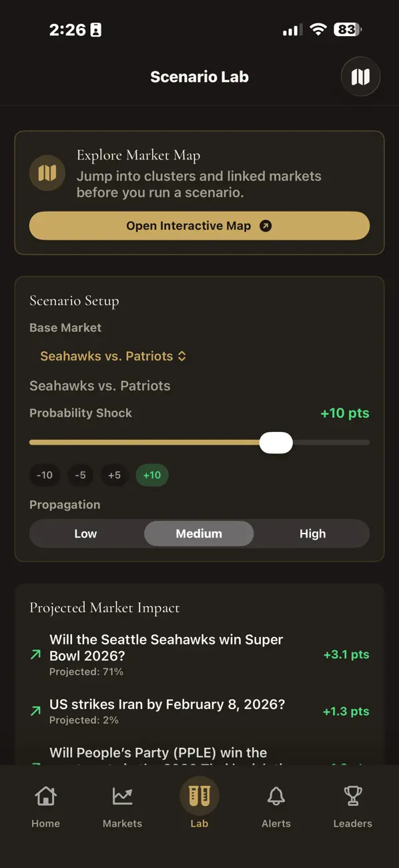Select the Home icon in bottom navigation
399x868 pixels.
click(45, 805)
